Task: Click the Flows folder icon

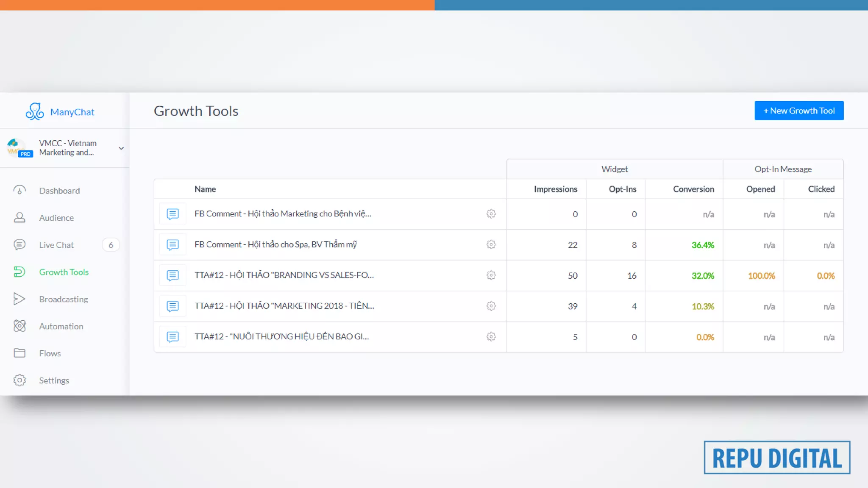Action: tap(19, 353)
